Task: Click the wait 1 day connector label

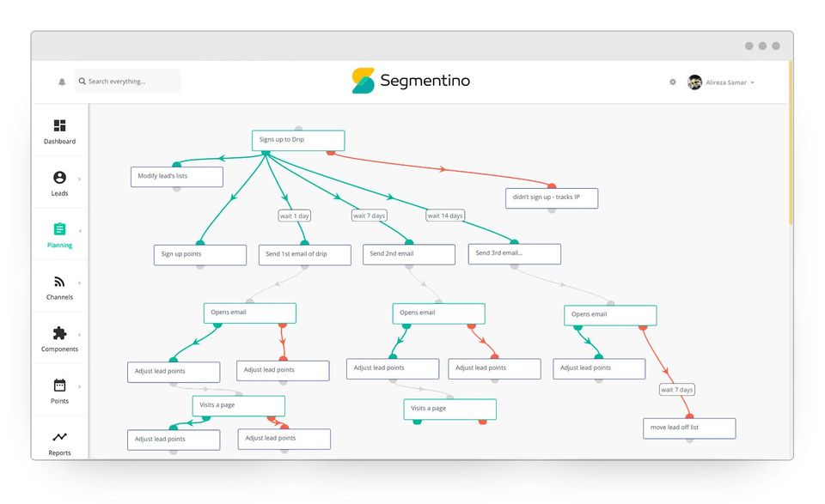Action: pyautogui.click(x=294, y=216)
